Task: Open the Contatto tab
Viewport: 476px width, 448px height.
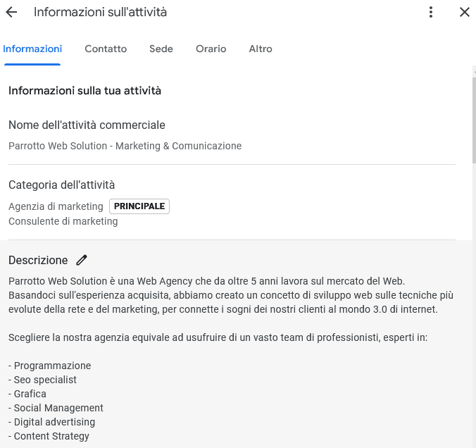Action: (106, 49)
